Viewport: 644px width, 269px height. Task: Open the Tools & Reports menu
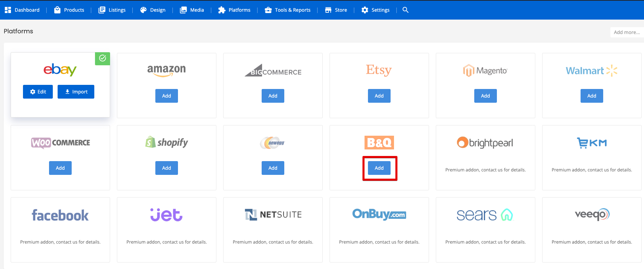tap(293, 10)
